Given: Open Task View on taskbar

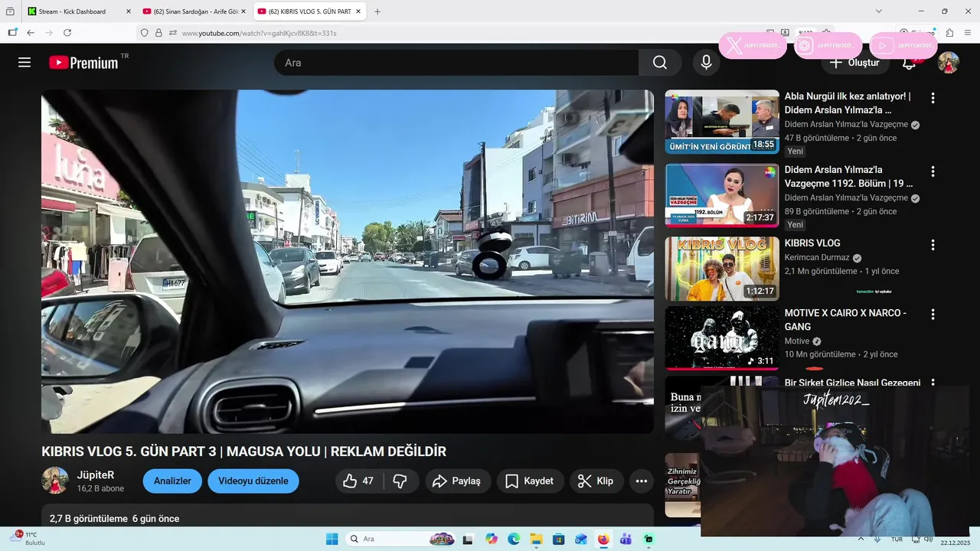Looking at the screenshot, I should pyautogui.click(x=469, y=539).
